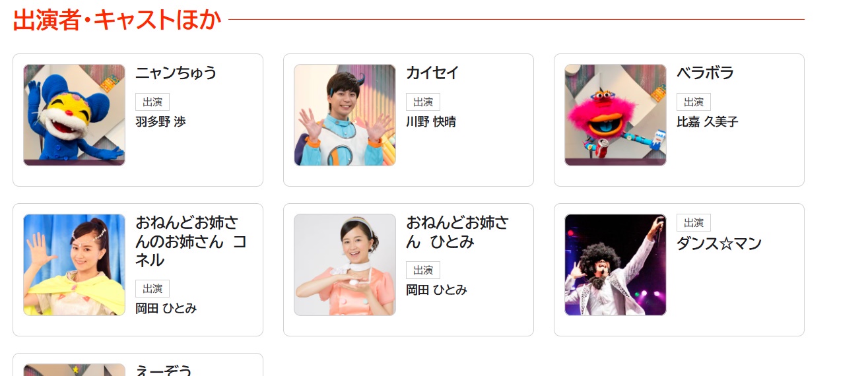The width and height of the screenshot is (868, 376).
Task: Click the おねんどお姉さん ひとみ photo
Action: click(x=345, y=265)
